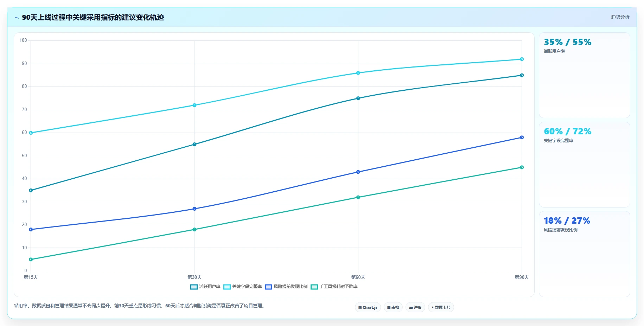644x326 pixels.
Task: Select the Chart.js pill tag
Action: tap(368, 307)
